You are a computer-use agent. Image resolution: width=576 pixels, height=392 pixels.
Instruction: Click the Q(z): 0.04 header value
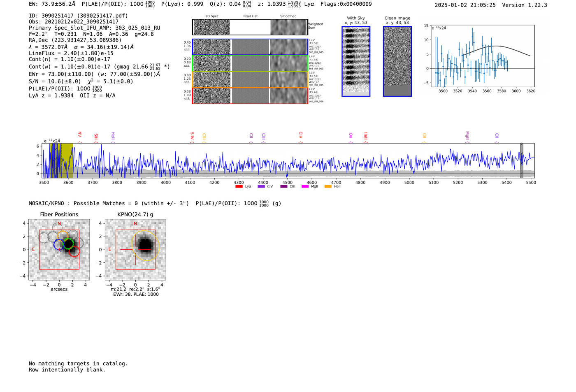coord(231,4)
